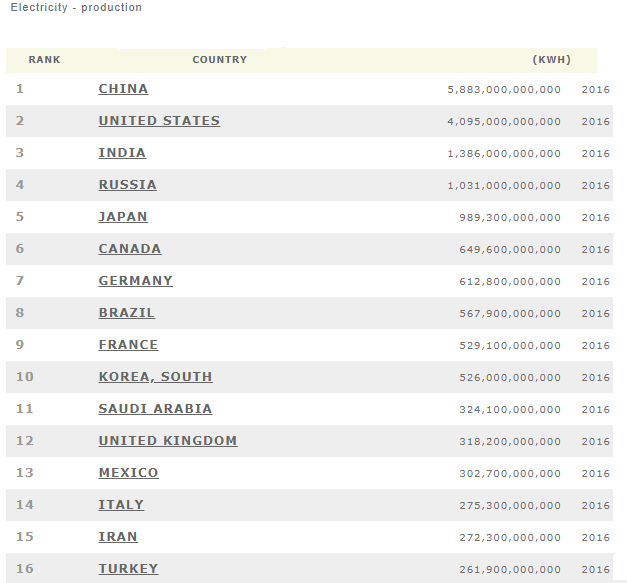Open the China country link
This screenshot has width=627, height=583.
coord(123,89)
